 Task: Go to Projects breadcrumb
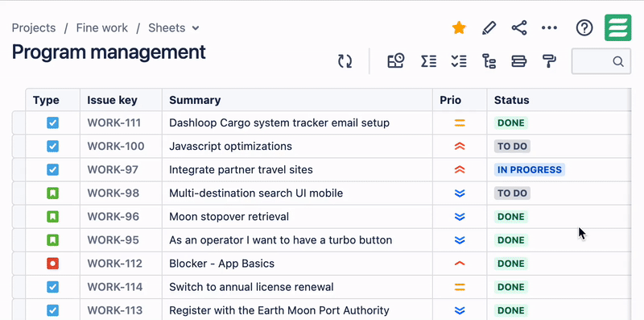coord(34,28)
